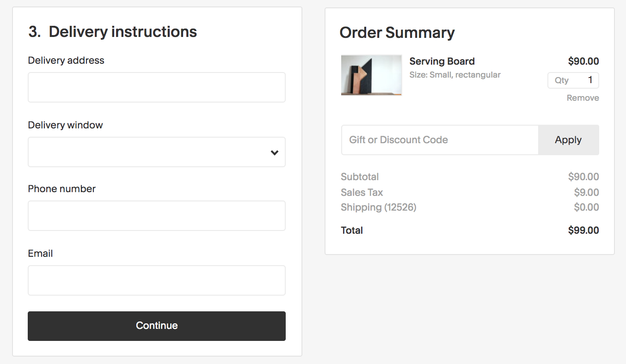
Task: Click the Size: Small, rectangular text
Action: point(455,75)
